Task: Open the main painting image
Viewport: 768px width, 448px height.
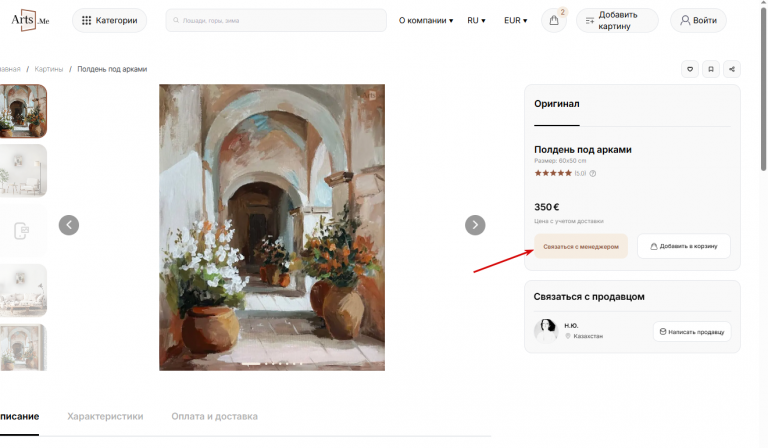Action: pyautogui.click(x=272, y=227)
